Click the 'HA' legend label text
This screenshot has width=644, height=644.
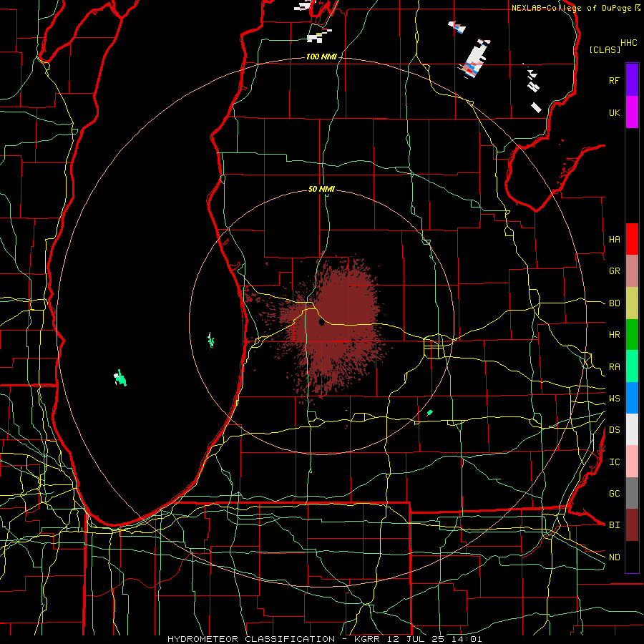click(x=614, y=240)
